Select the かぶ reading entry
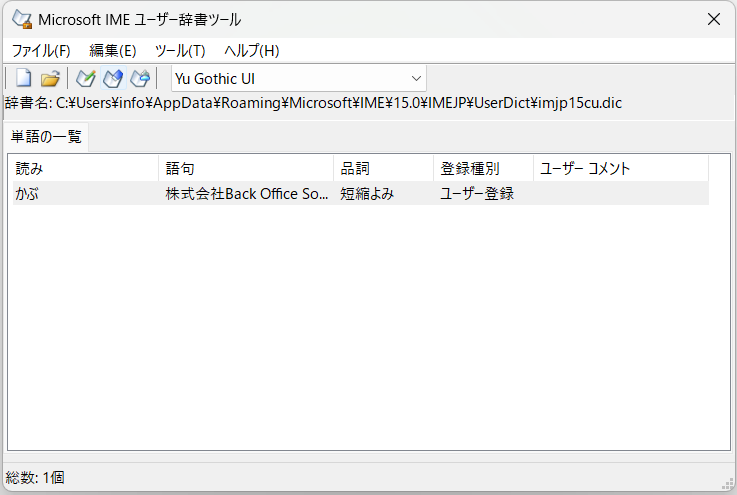Screen dimensions: 737x495 pyautogui.click(x=27, y=193)
